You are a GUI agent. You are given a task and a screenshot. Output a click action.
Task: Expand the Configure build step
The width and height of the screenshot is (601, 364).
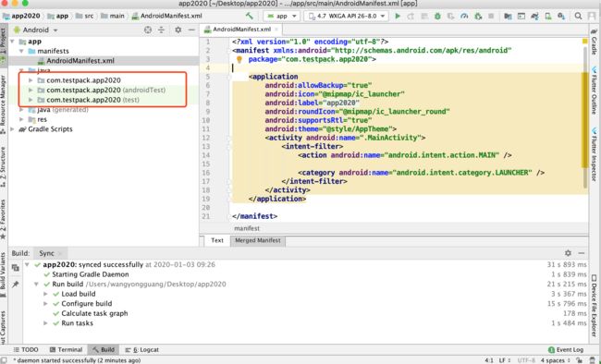coord(45,303)
